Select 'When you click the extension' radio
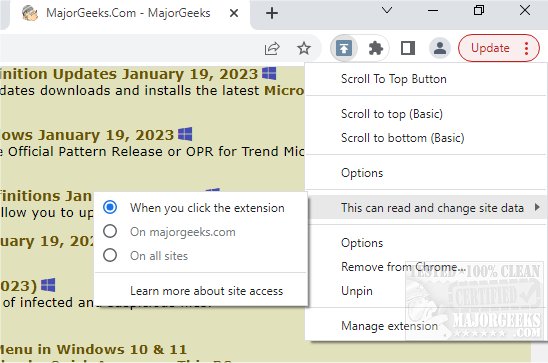Viewport: 548px width, 363px height. (x=110, y=207)
